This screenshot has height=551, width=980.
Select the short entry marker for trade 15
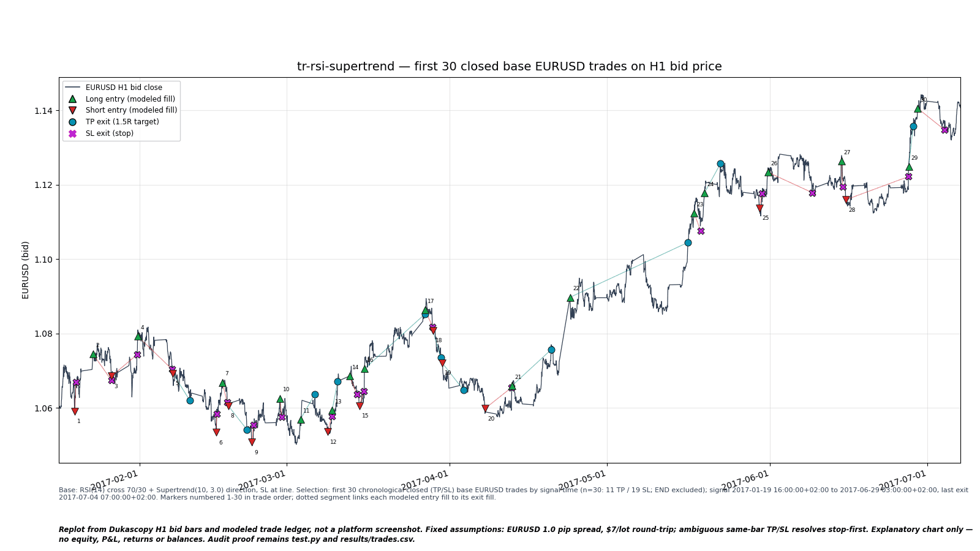click(x=360, y=406)
